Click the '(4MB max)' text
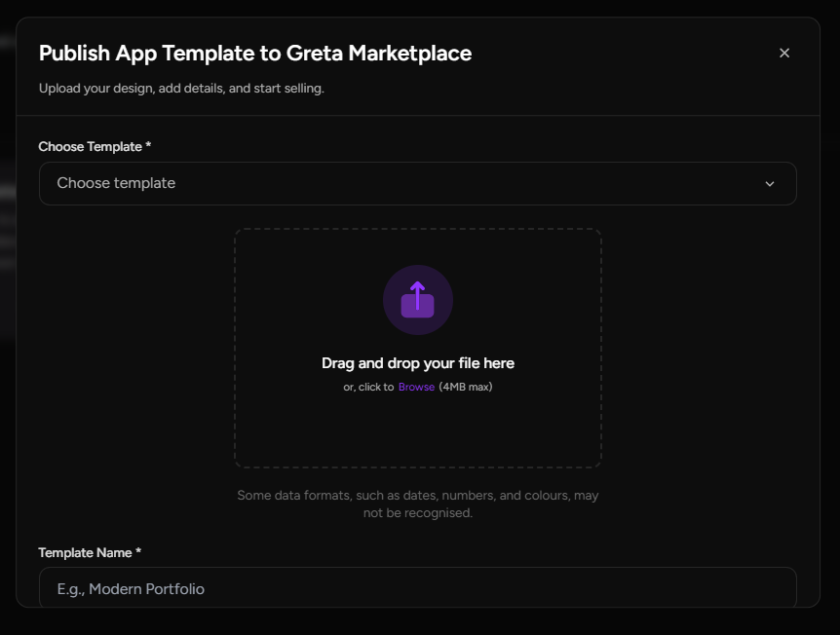The image size is (840, 635). (466, 387)
